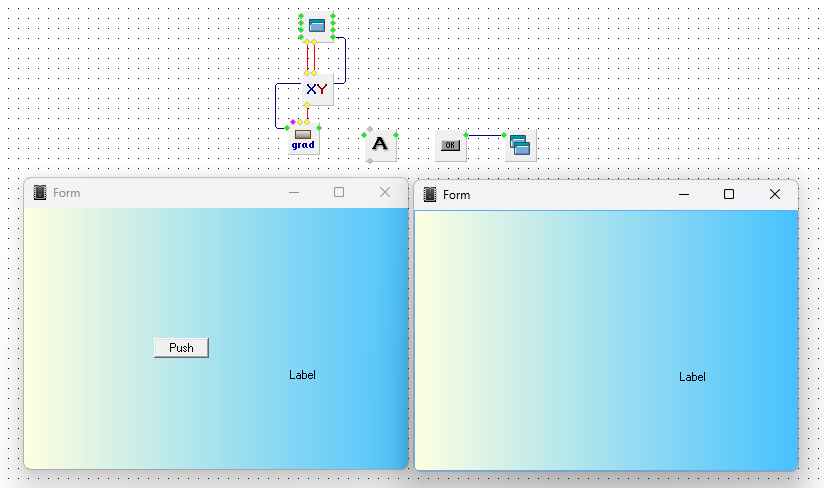Click the XY node

pos(317,90)
